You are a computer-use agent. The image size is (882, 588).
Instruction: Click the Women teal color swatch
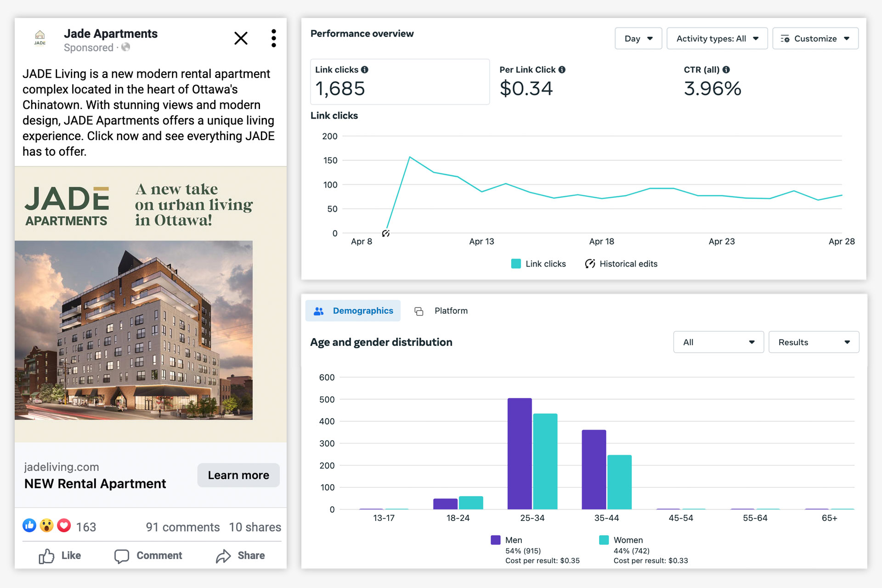coord(604,540)
